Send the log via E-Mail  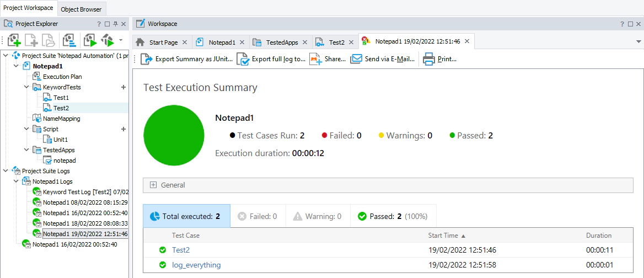click(356, 59)
